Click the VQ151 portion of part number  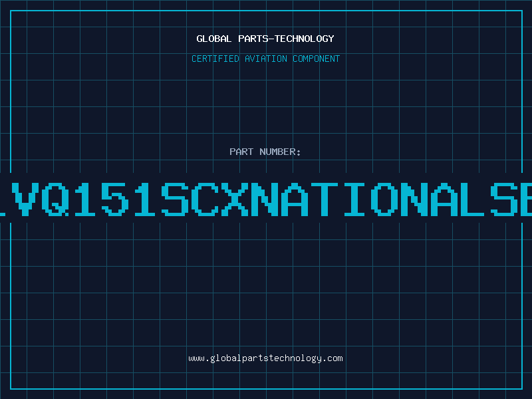[x=85, y=199]
